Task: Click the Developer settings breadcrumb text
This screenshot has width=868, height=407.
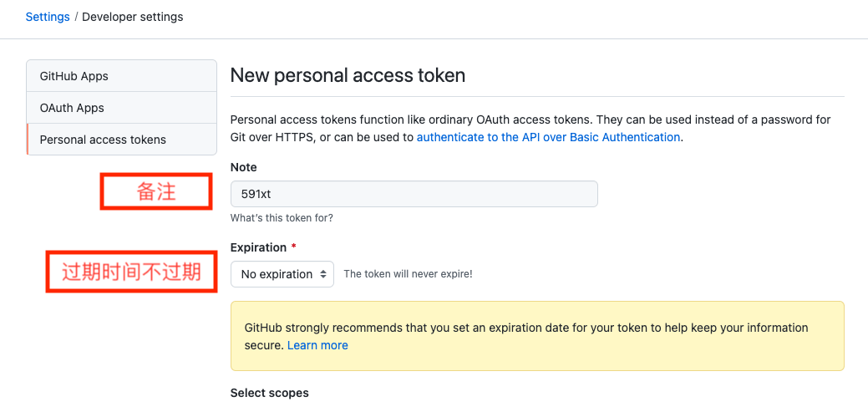Action: (132, 17)
